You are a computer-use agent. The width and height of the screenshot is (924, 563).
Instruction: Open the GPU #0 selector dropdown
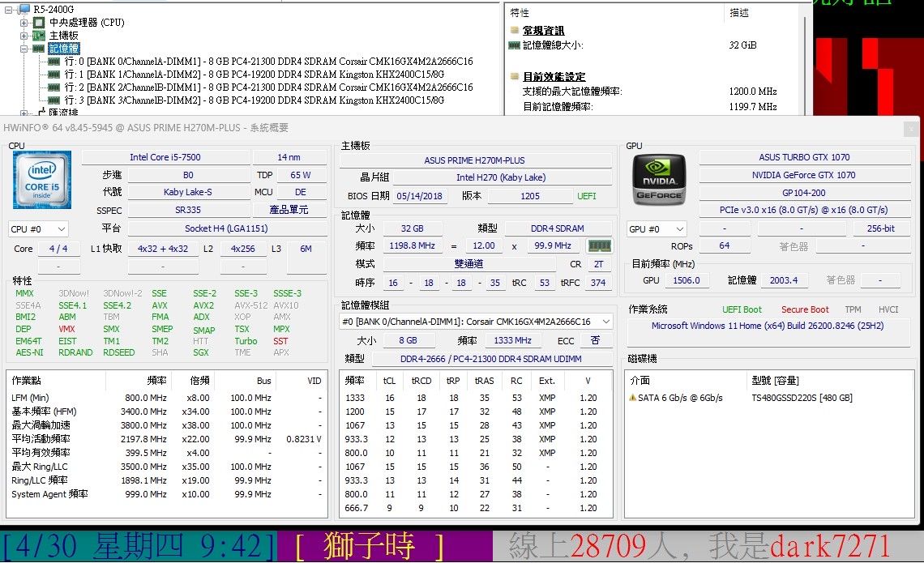[657, 229]
